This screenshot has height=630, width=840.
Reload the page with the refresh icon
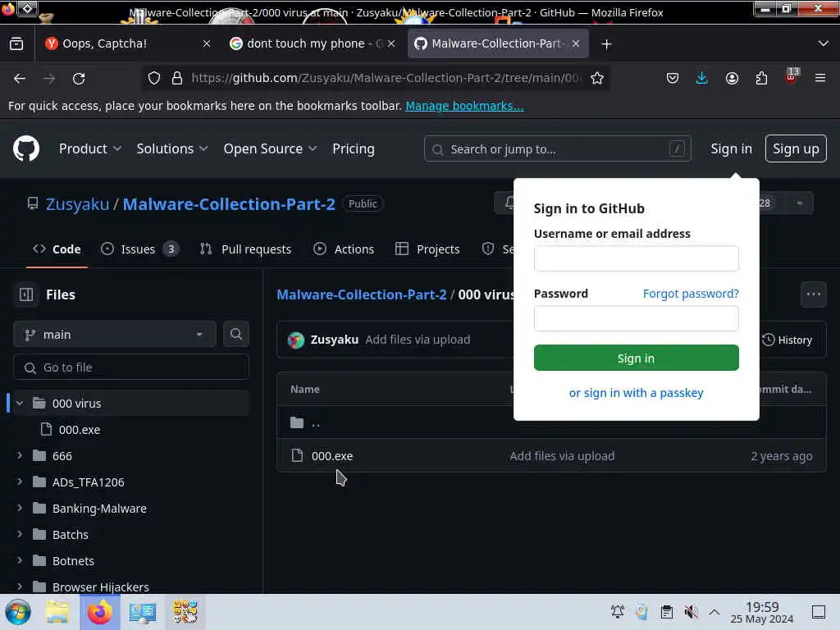tap(79, 78)
